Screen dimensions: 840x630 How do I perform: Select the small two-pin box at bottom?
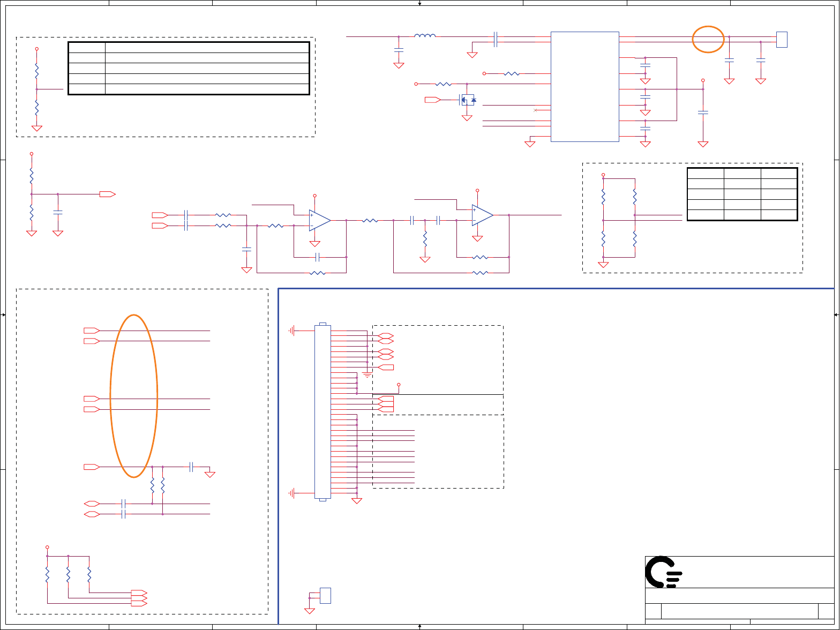pyautogui.click(x=325, y=596)
